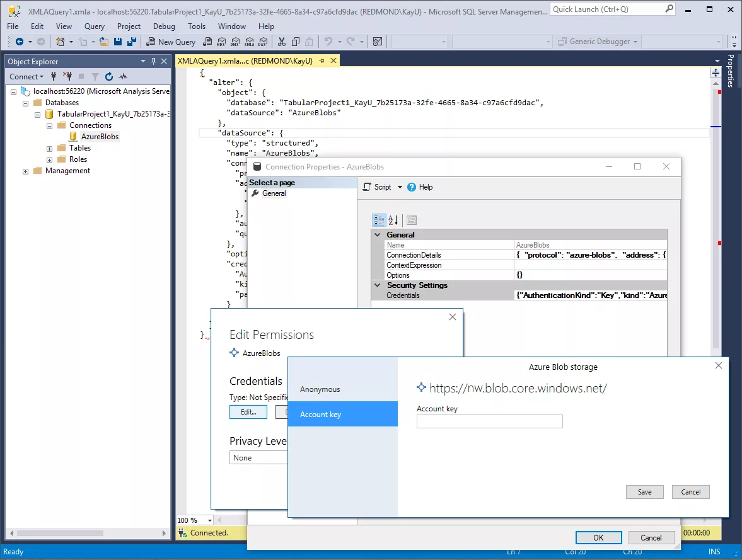The image size is (742, 560).
Task: Open the 100 % zoom dropdown
Action: tap(210, 520)
